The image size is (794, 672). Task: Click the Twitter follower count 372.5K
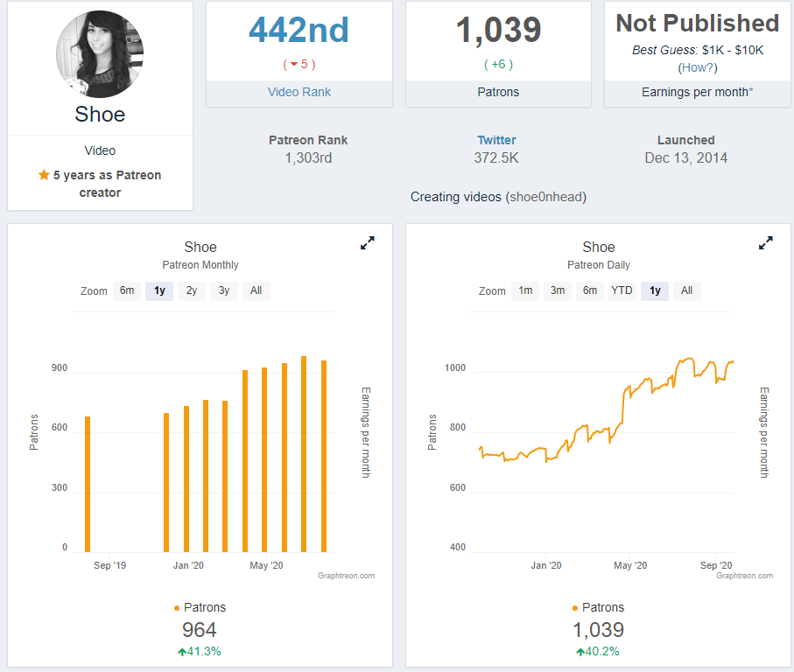pyautogui.click(x=496, y=158)
